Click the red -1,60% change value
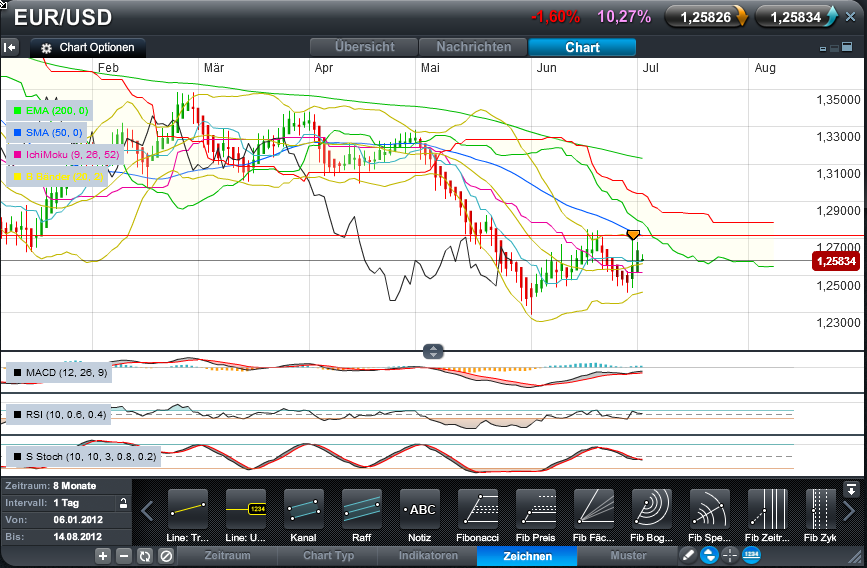This screenshot has width=867, height=568. click(555, 17)
